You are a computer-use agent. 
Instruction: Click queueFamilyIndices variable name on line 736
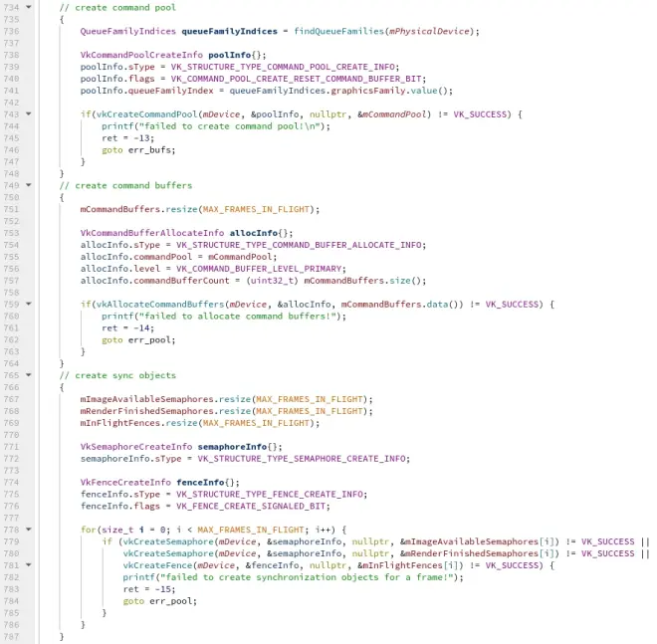pos(229,31)
